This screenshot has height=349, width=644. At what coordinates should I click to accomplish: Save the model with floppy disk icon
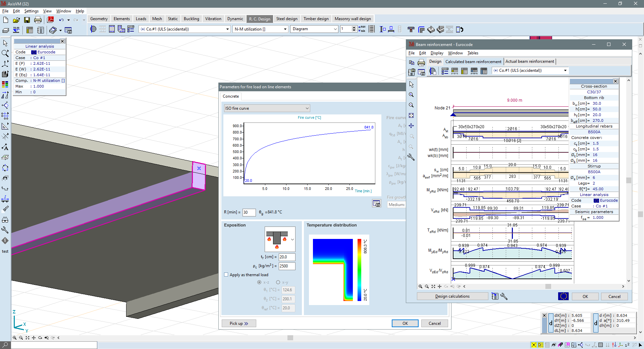pos(27,20)
